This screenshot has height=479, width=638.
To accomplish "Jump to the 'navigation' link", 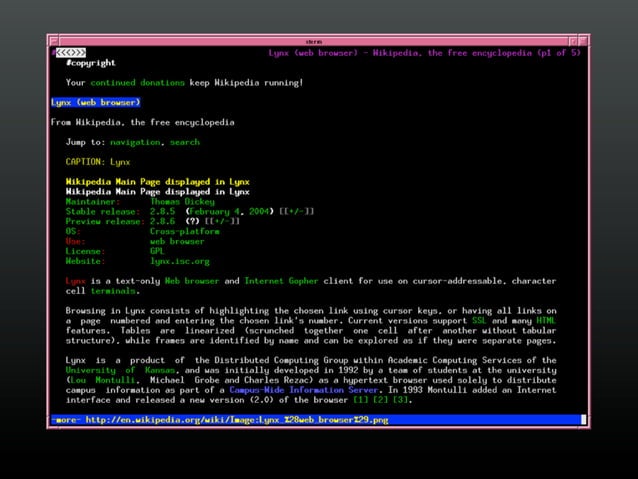I will point(135,142).
